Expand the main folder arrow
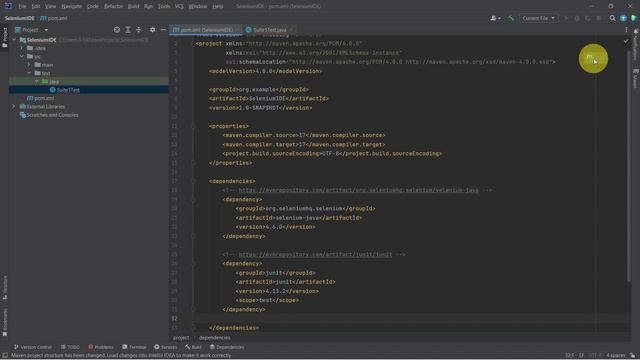The height and width of the screenshot is (360, 640). [x=29, y=64]
